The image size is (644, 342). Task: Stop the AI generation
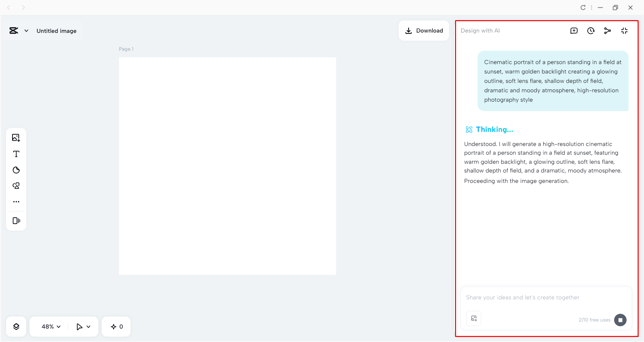620,320
